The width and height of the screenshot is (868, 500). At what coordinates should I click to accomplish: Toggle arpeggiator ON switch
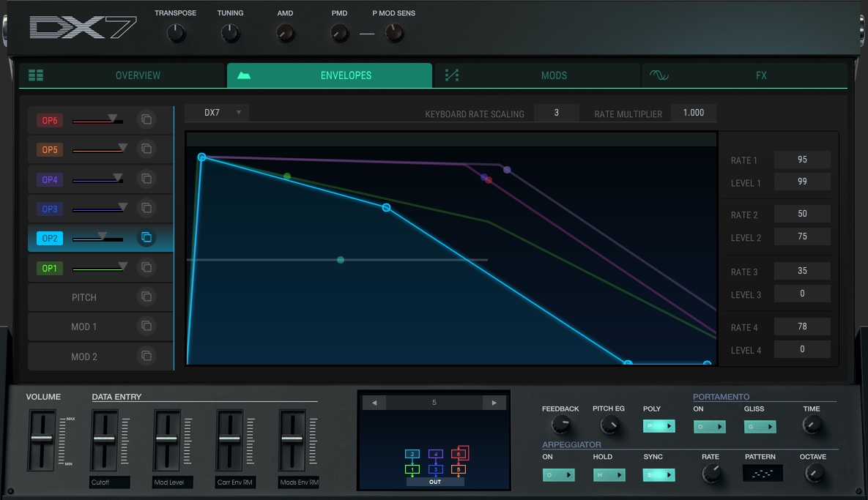pyautogui.click(x=559, y=474)
